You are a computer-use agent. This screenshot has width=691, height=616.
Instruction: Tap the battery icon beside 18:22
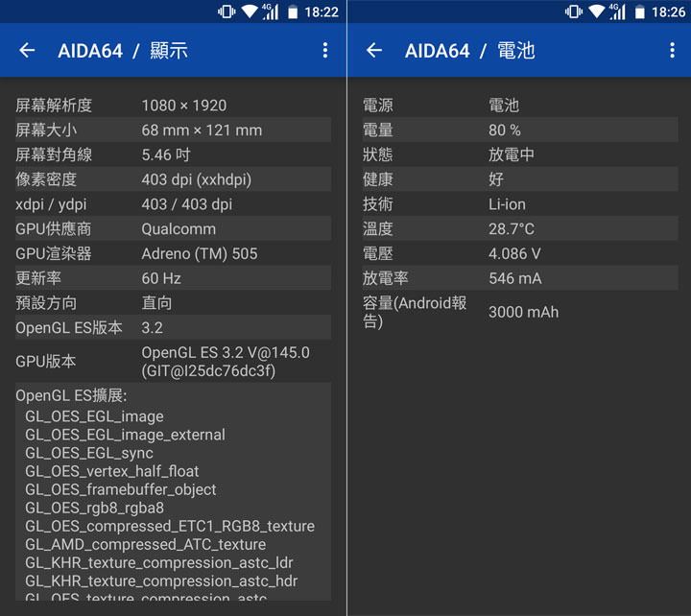[292, 12]
